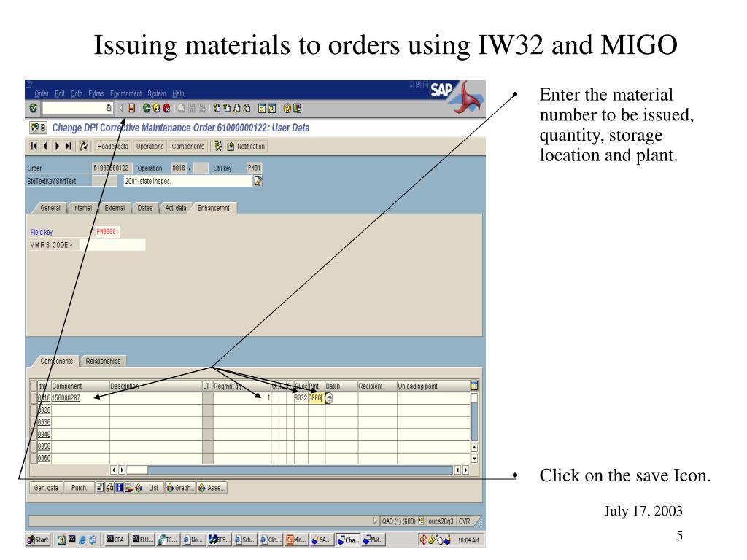The image size is (747, 560).
Task: Click component cell 150000287
Action: click(x=80, y=398)
